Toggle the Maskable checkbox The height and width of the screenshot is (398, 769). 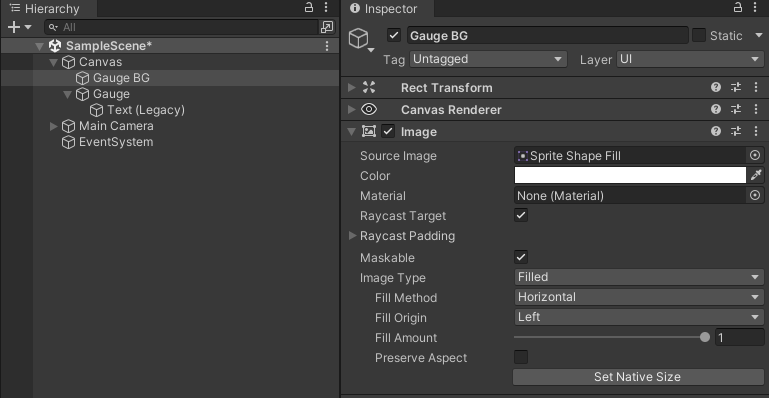point(521,257)
